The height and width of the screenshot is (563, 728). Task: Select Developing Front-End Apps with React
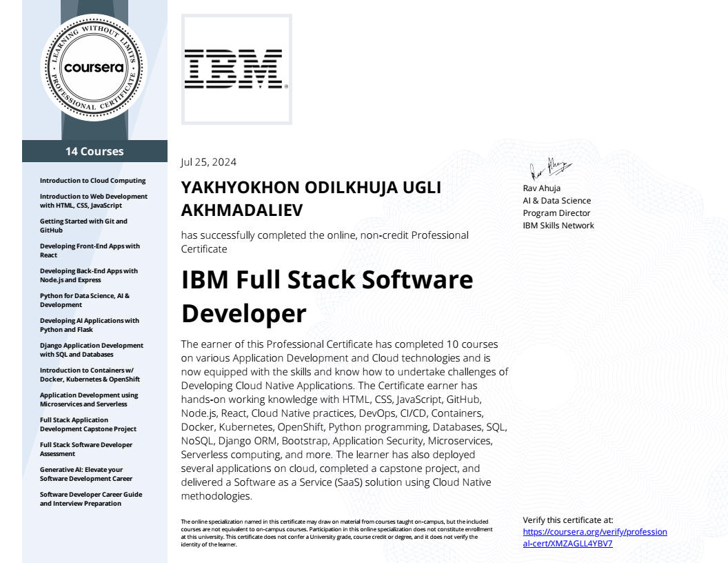(x=90, y=250)
